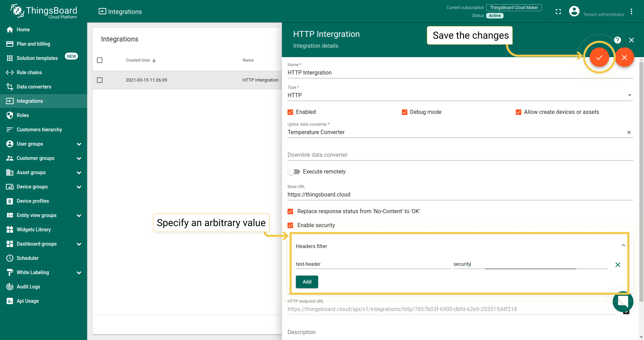
Task: Open the Integrations menu item
Action: click(44, 101)
